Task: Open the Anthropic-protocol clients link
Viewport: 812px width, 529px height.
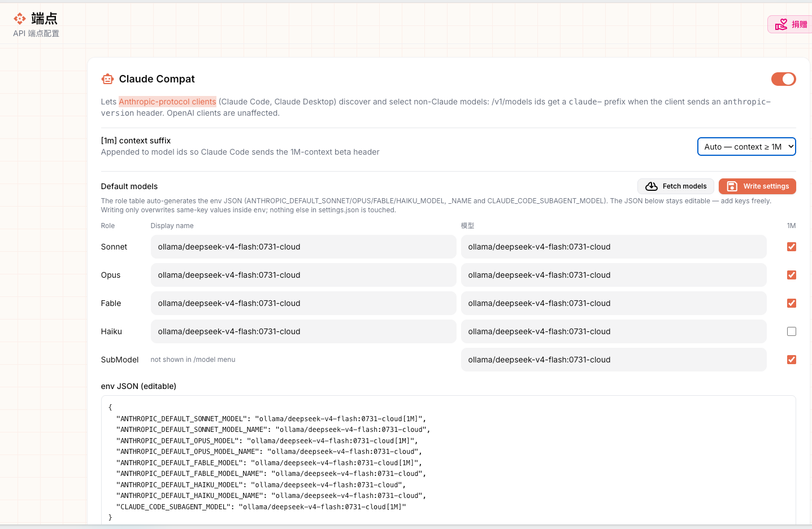Action: pos(167,102)
